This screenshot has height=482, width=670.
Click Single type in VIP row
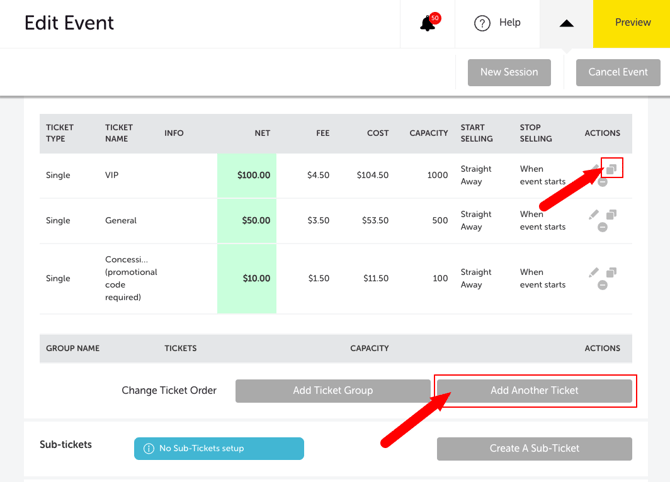click(x=58, y=175)
